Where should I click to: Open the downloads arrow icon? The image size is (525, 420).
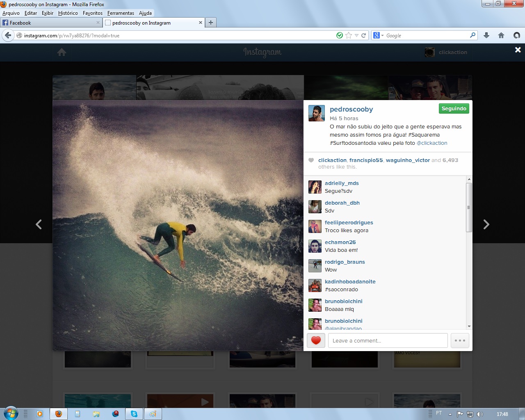click(486, 36)
